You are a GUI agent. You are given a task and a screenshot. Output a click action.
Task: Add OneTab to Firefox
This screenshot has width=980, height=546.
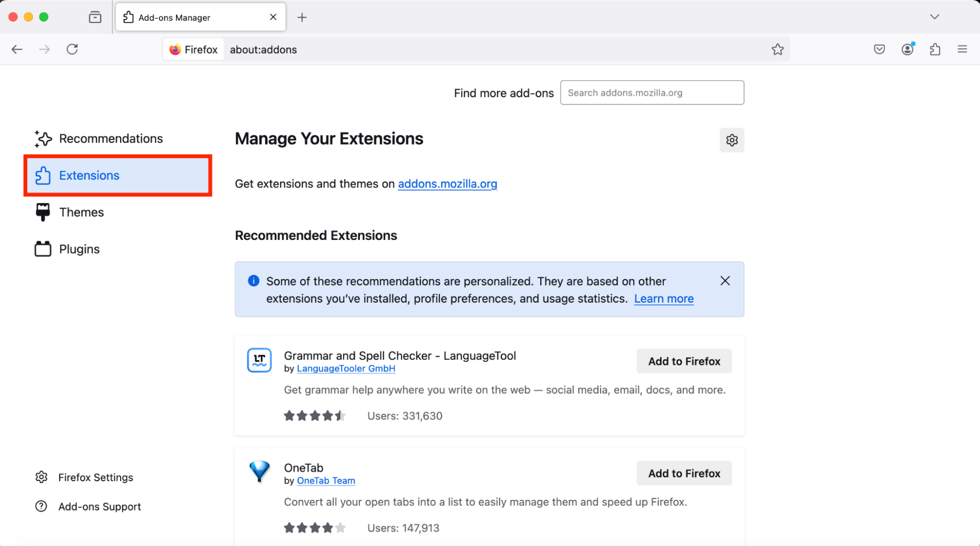click(x=684, y=473)
